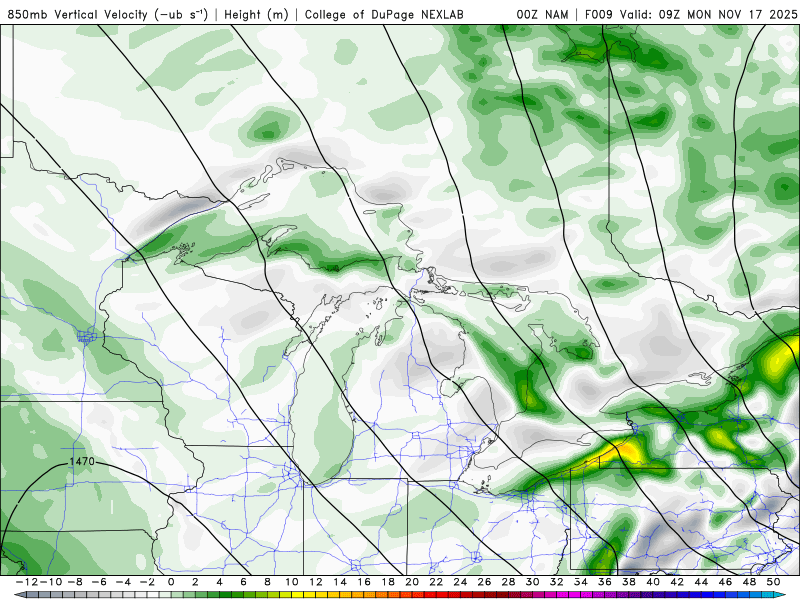Click the '28' color scale label

coord(508,582)
